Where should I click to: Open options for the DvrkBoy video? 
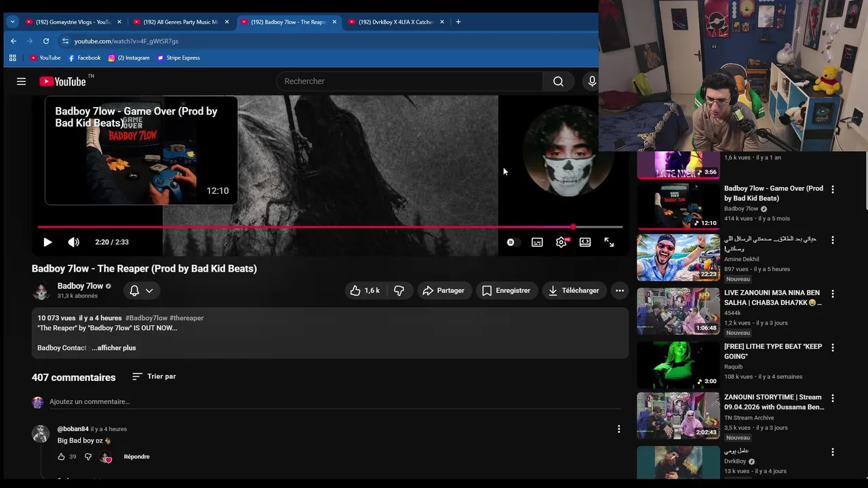pyautogui.click(x=833, y=452)
